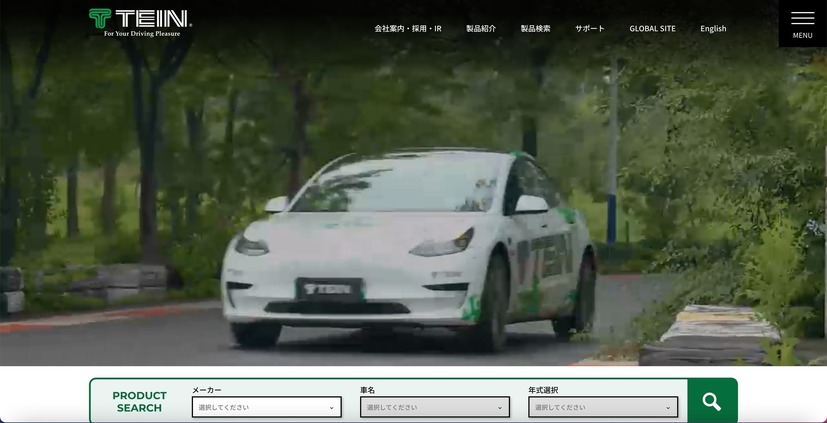Open the メーカー selection dropdown
Image resolution: width=827 pixels, height=423 pixels.
click(266, 407)
